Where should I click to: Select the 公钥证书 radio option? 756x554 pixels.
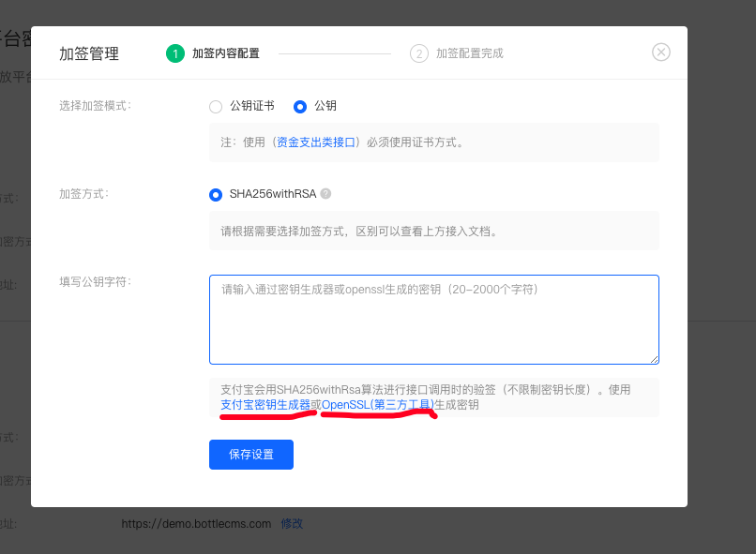coord(216,107)
